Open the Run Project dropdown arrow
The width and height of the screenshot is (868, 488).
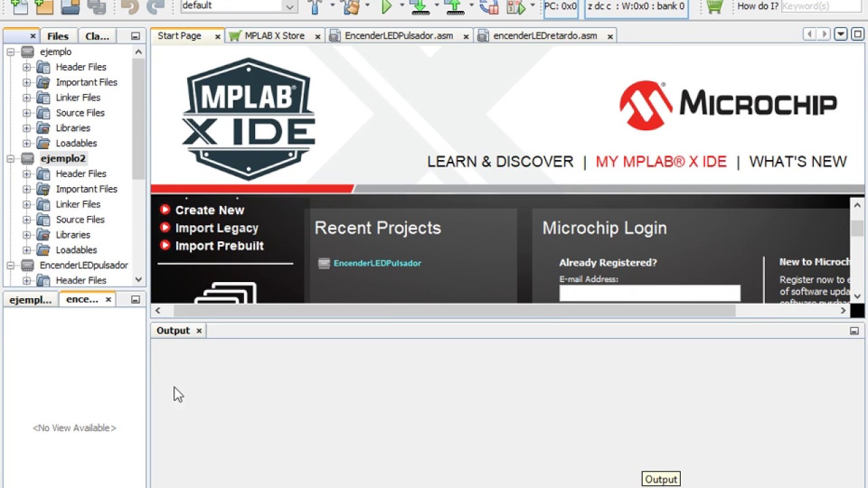point(401,6)
